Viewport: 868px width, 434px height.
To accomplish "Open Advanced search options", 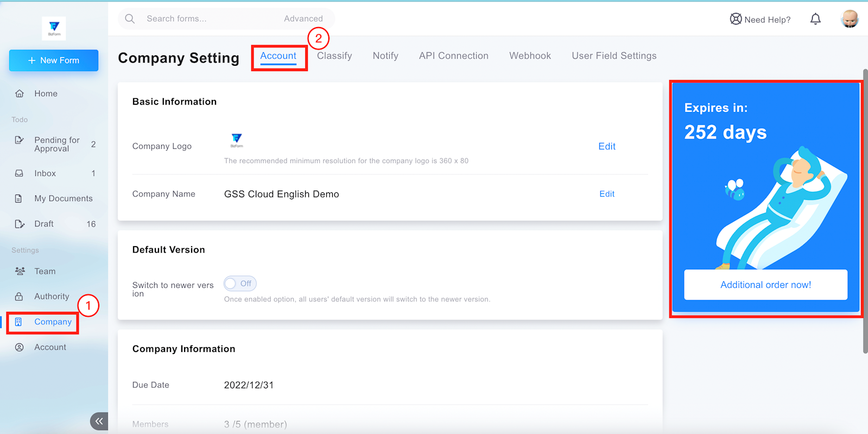I will coord(303,18).
